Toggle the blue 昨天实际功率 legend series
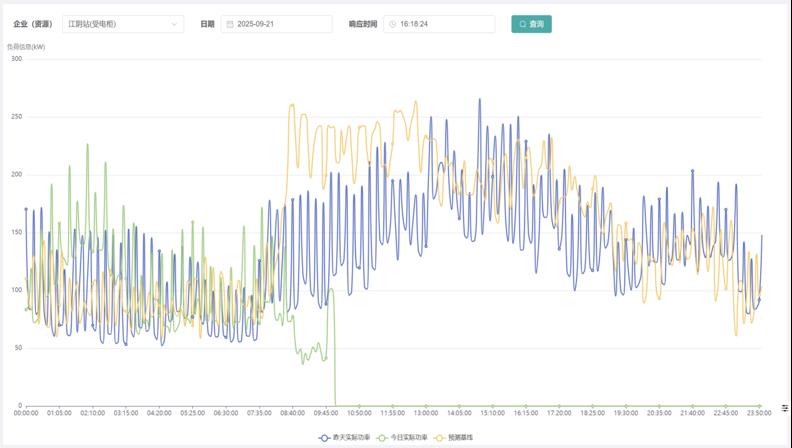This screenshot has width=792, height=448. (351, 438)
